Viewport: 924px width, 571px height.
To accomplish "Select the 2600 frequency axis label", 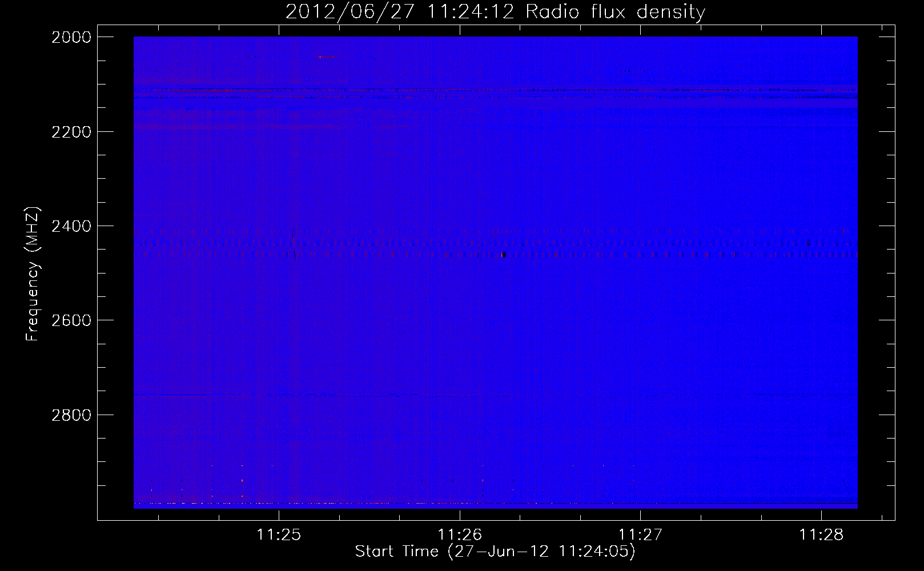I will point(71,320).
